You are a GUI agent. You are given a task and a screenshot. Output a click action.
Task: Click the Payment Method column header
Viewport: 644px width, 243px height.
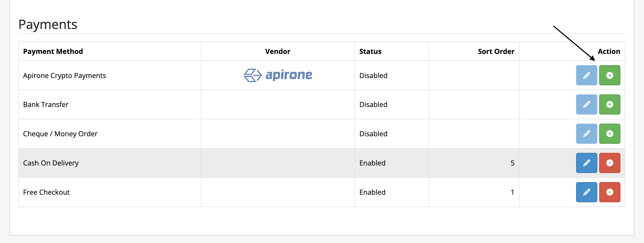(53, 51)
